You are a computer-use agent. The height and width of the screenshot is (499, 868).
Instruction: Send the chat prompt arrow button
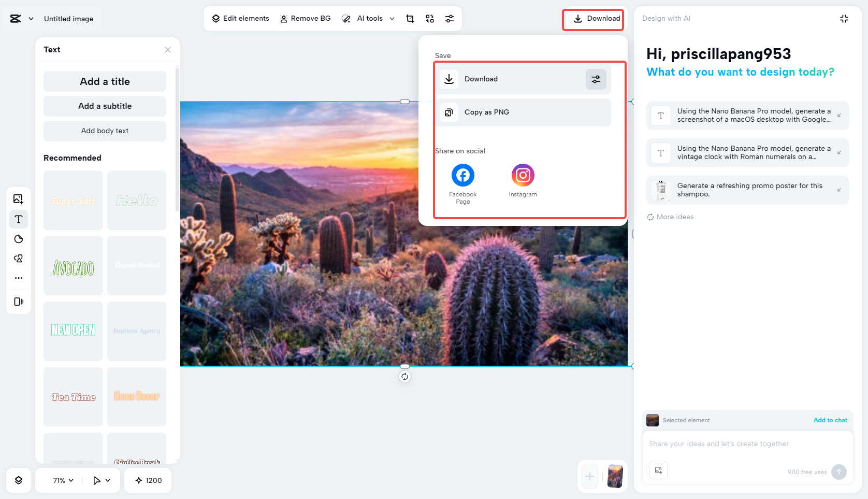pyautogui.click(x=839, y=472)
